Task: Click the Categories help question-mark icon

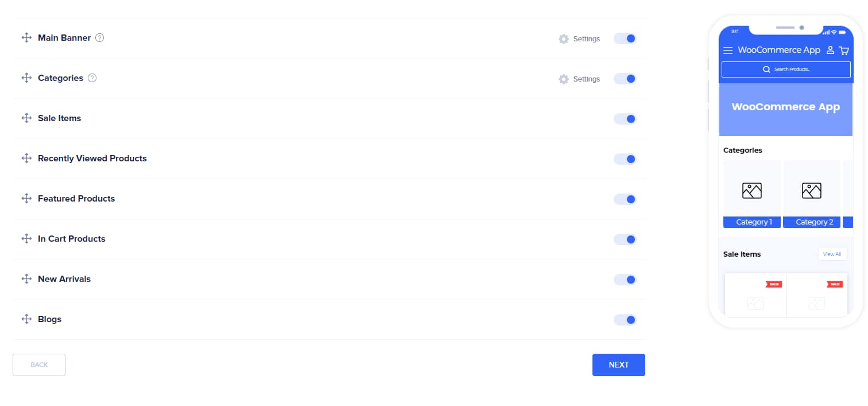Action: coord(92,78)
